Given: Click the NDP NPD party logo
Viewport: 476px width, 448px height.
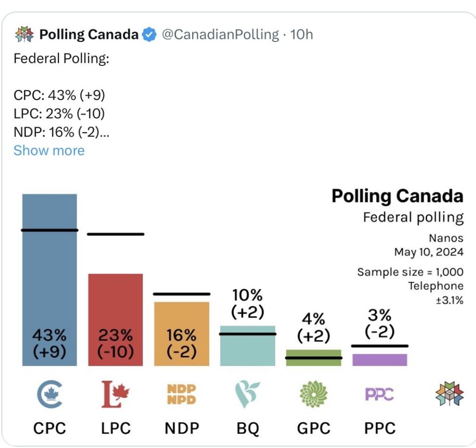Looking at the screenshot, I should [181, 394].
